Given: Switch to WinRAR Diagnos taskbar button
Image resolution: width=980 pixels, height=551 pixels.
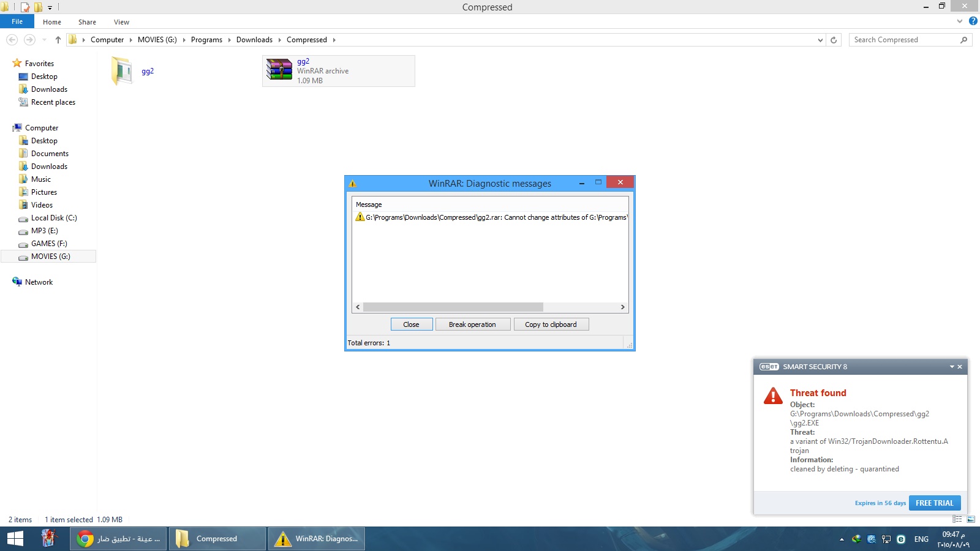Looking at the screenshot, I should 317,539.
